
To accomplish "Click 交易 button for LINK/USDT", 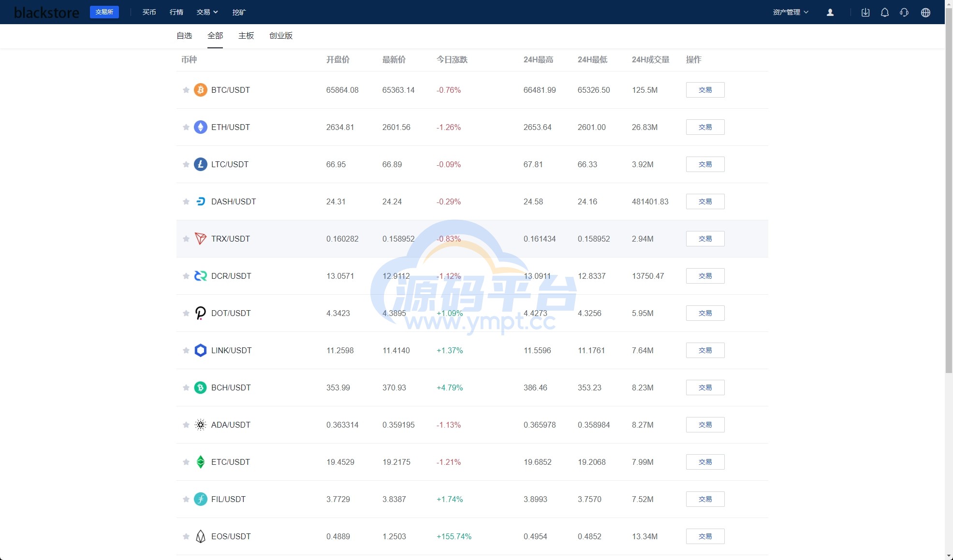I will pos(705,350).
